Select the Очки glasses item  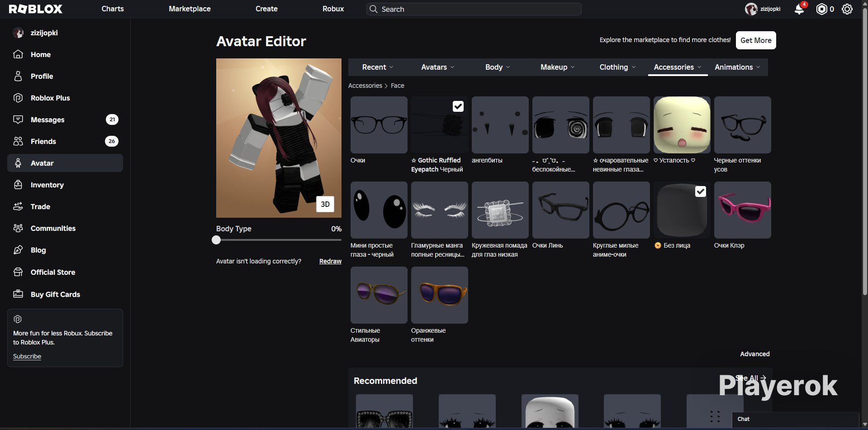[x=379, y=125]
